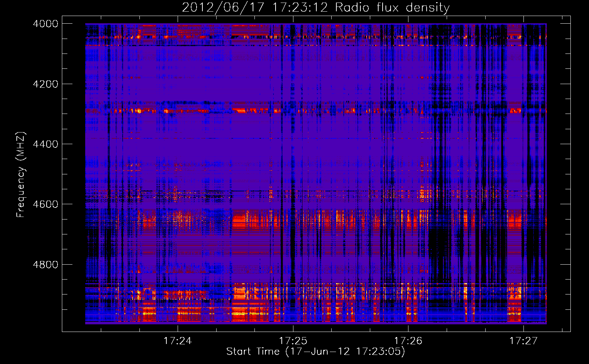Click the 4800 frequency tick label
This screenshot has width=589, height=364.
pyautogui.click(x=46, y=265)
